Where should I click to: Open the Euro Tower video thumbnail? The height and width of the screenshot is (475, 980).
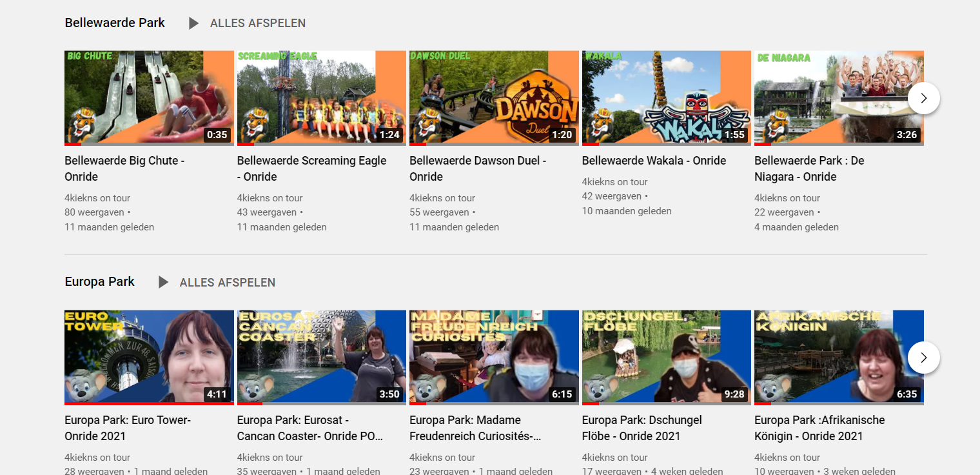149,358
